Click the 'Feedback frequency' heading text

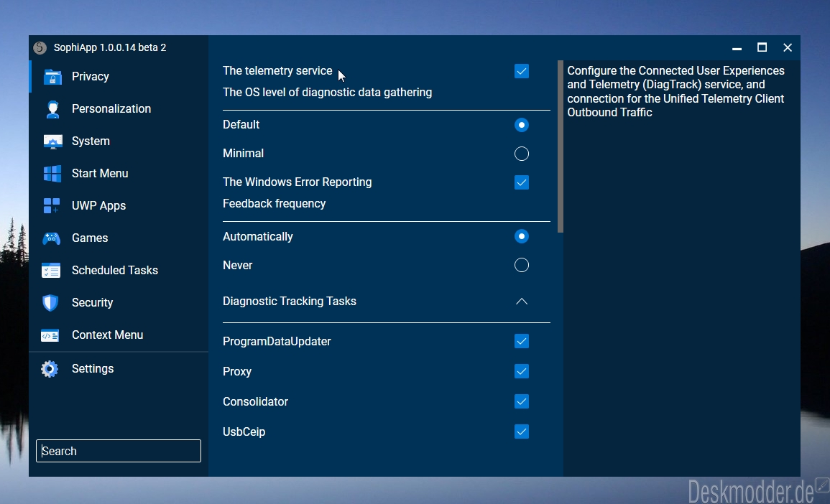274,204
